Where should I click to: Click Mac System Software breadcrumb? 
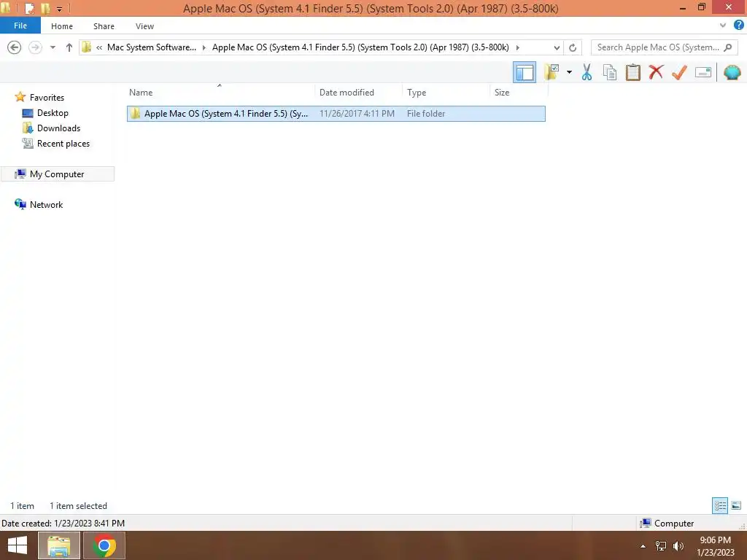pyautogui.click(x=152, y=47)
